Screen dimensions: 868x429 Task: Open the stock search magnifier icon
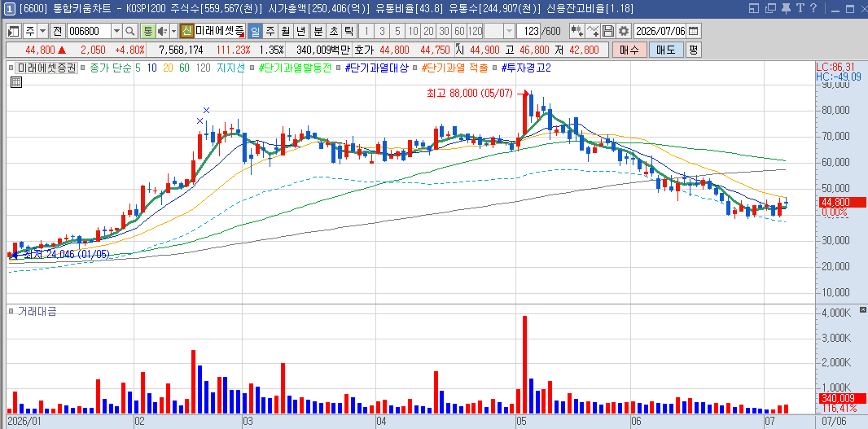click(x=130, y=31)
